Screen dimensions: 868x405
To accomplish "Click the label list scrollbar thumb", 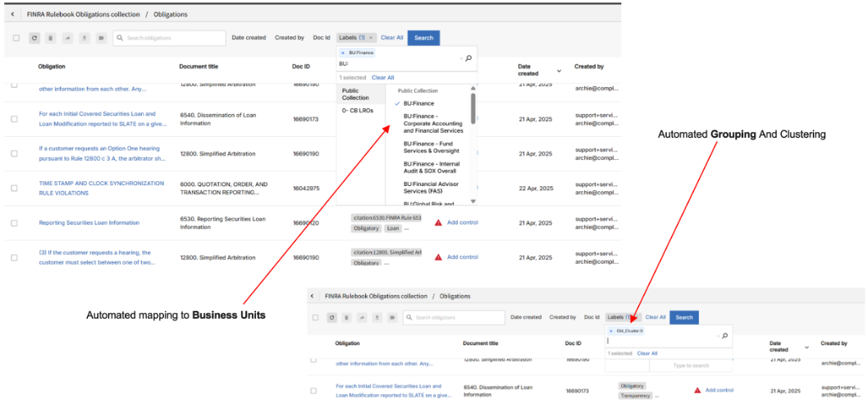I will (473, 108).
